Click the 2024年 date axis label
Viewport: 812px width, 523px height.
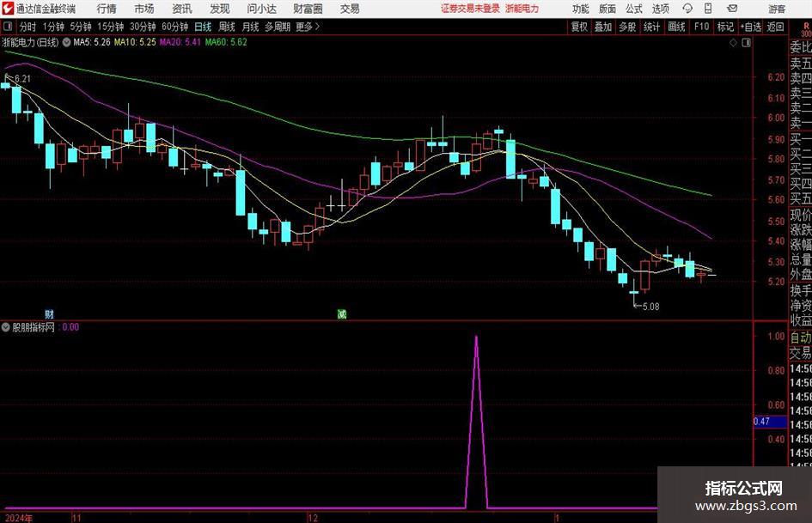click(19, 518)
